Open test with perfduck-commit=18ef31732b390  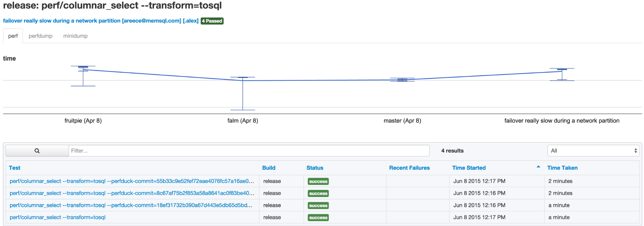pyautogui.click(x=131, y=205)
